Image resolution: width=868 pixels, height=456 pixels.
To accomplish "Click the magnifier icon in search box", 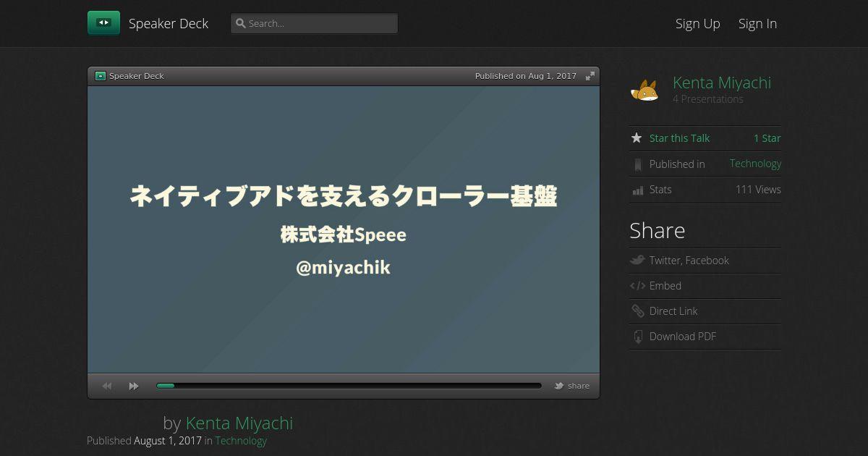I will click(x=241, y=23).
